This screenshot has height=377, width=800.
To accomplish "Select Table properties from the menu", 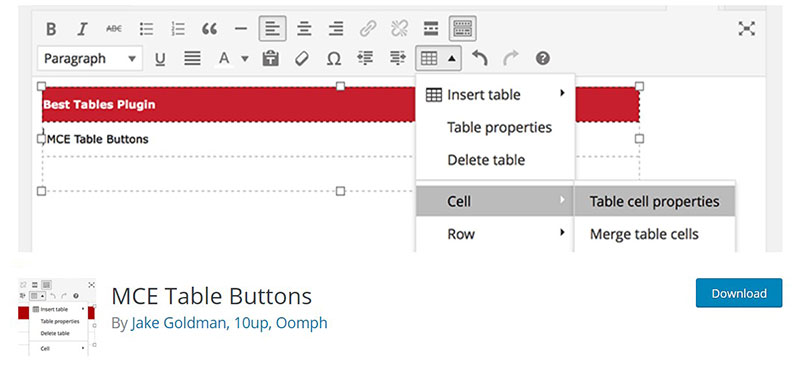I will click(499, 127).
